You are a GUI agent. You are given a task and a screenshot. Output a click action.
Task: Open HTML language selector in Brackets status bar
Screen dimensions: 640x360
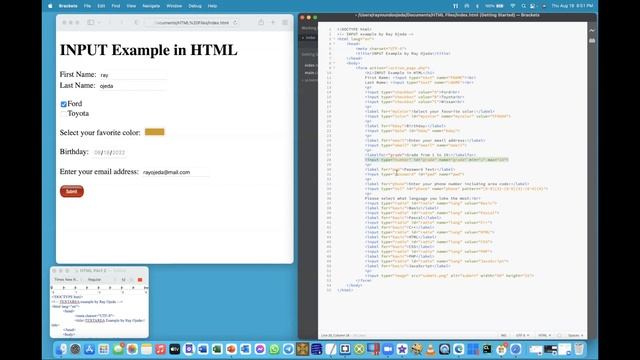click(544, 336)
